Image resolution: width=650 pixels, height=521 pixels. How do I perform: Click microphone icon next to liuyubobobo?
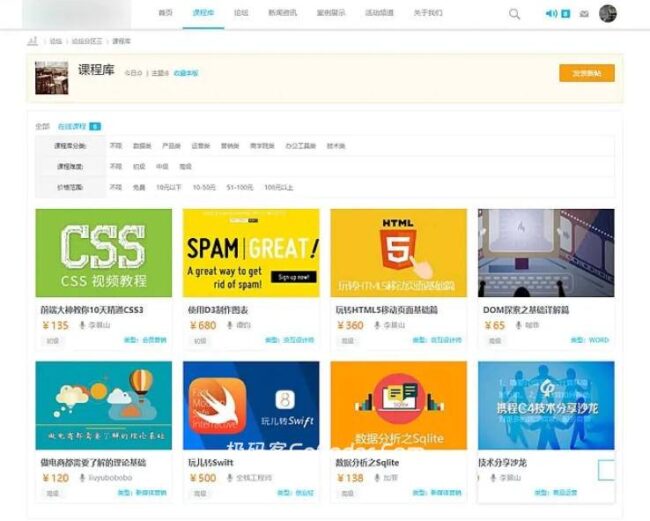(82, 478)
